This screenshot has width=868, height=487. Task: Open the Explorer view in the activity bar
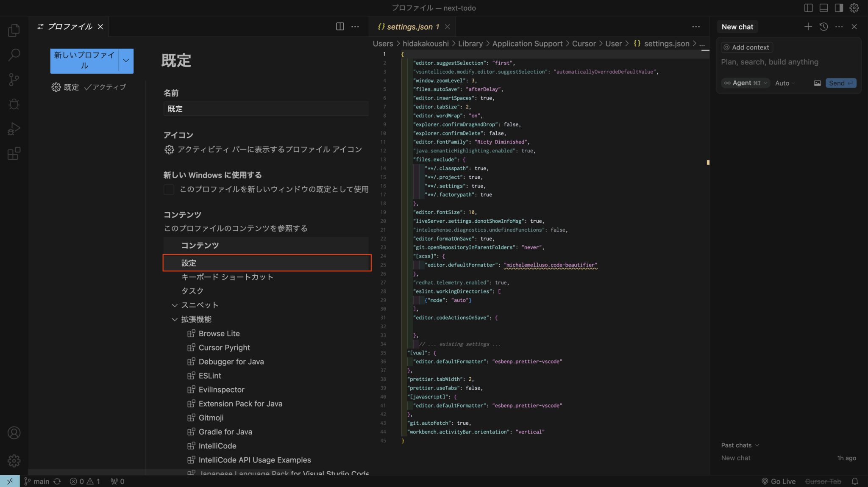[x=14, y=30]
